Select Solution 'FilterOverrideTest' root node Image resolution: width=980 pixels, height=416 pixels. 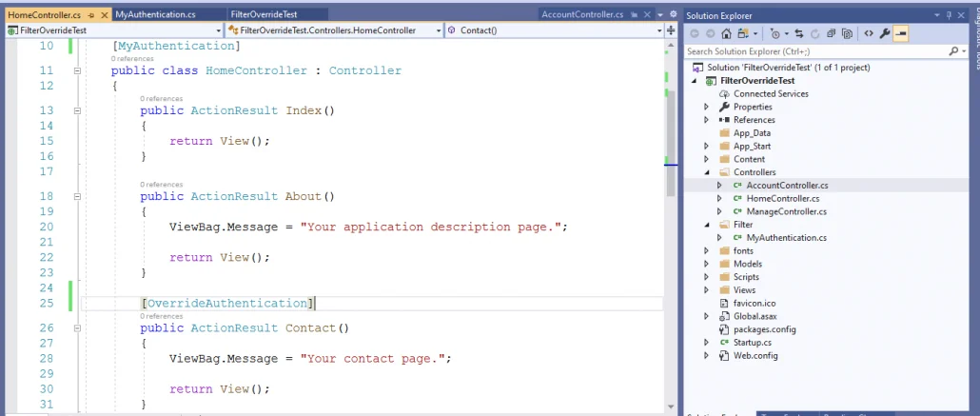788,68
